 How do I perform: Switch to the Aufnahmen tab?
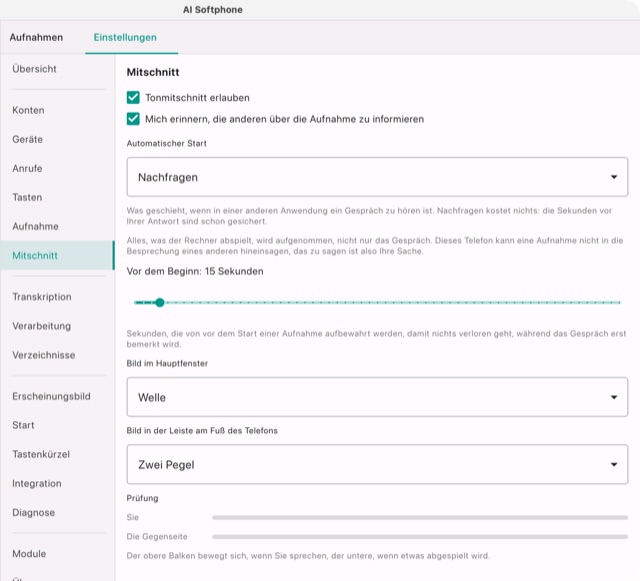(x=36, y=38)
